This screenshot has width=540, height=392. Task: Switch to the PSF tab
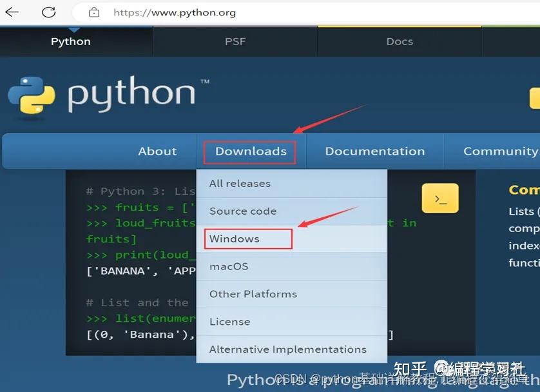[235, 41]
